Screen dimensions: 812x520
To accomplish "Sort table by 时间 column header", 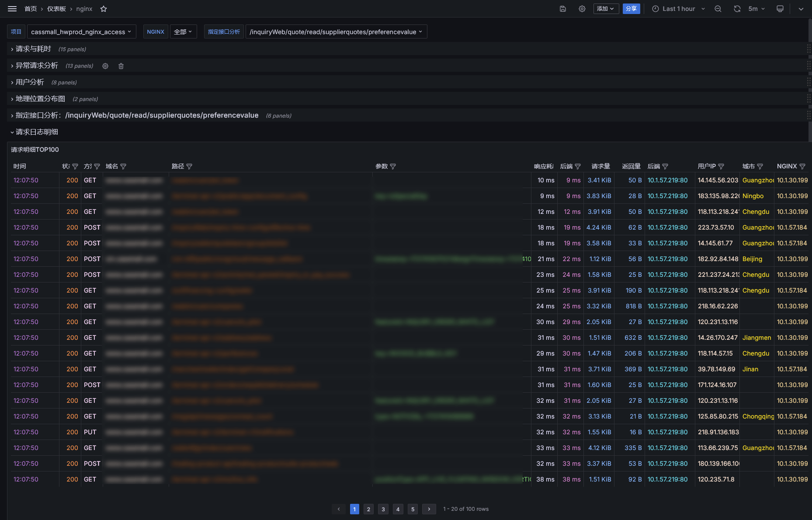I will [x=20, y=167].
